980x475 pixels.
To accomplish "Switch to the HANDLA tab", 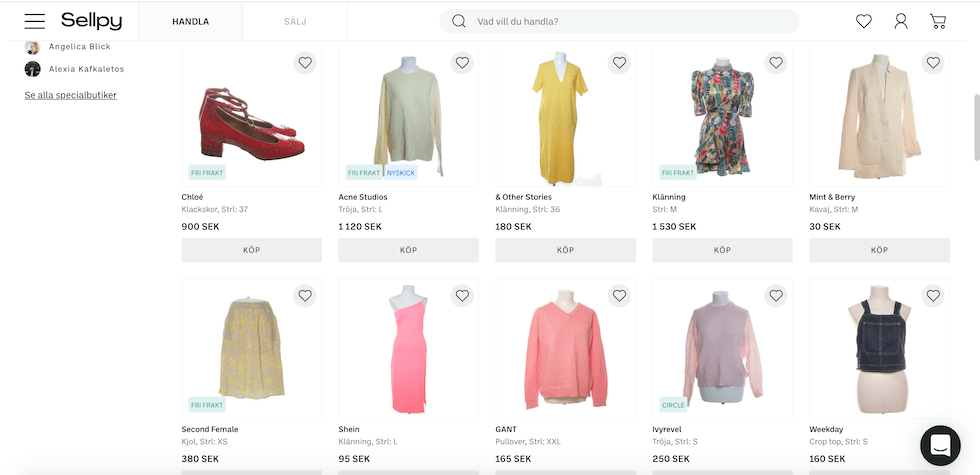I will click(x=190, y=21).
